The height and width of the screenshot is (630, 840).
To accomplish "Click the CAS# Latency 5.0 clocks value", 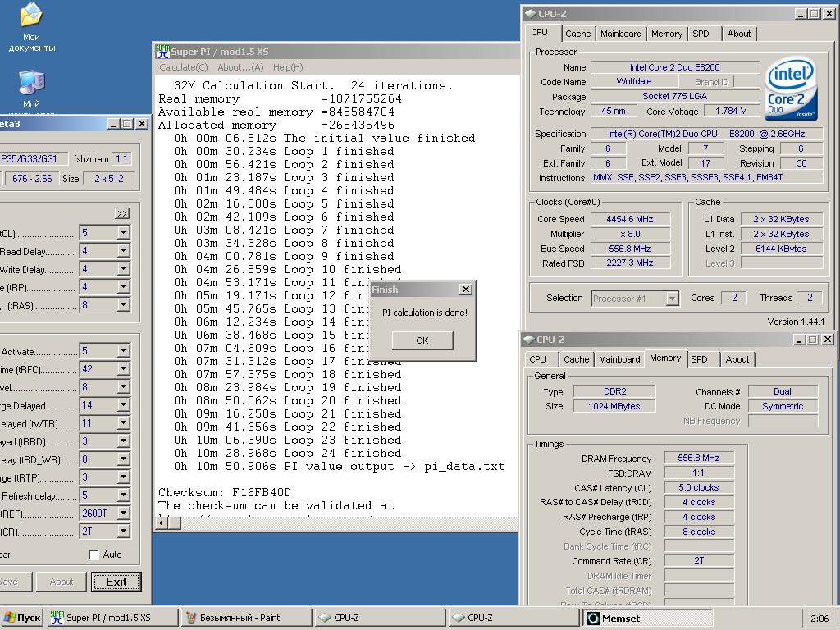I will coord(699,487).
